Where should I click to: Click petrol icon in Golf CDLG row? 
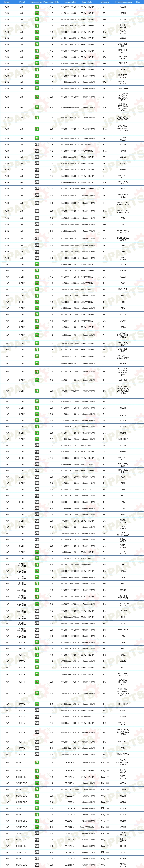coord(37,433)
